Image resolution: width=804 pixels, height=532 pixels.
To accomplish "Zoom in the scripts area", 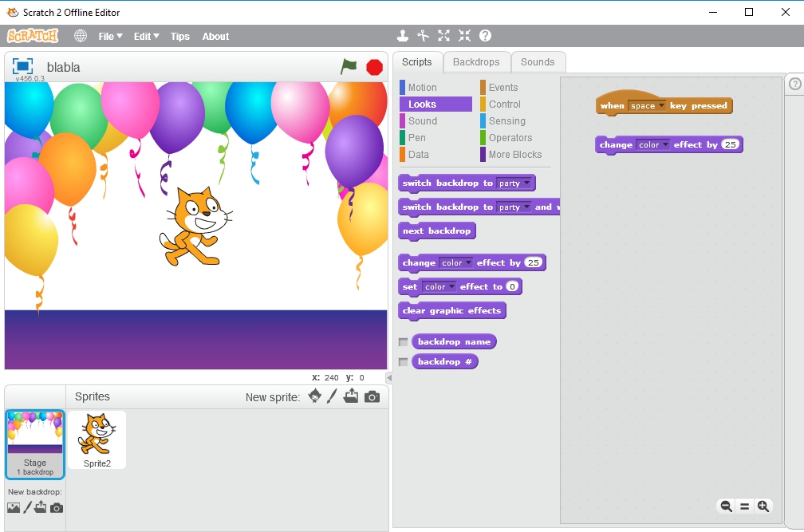I will pos(763,506).
